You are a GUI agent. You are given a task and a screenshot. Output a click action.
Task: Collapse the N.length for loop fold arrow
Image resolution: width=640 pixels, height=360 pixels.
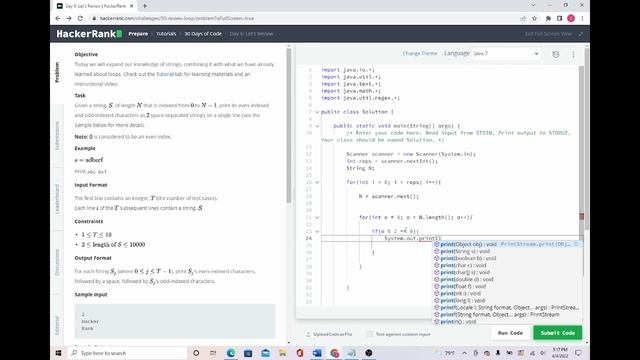tap(317, 218)
